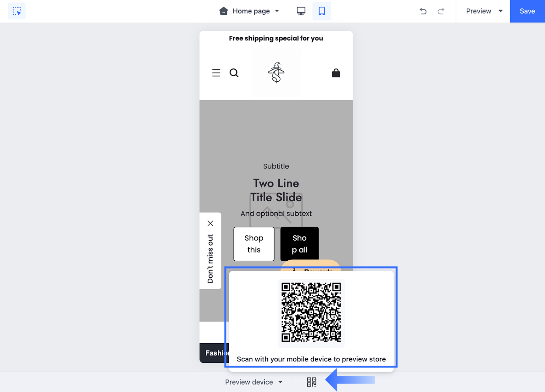Click the wizard hat store logo
Viewport: 545px width, 392px height.
tap(276, 72)
